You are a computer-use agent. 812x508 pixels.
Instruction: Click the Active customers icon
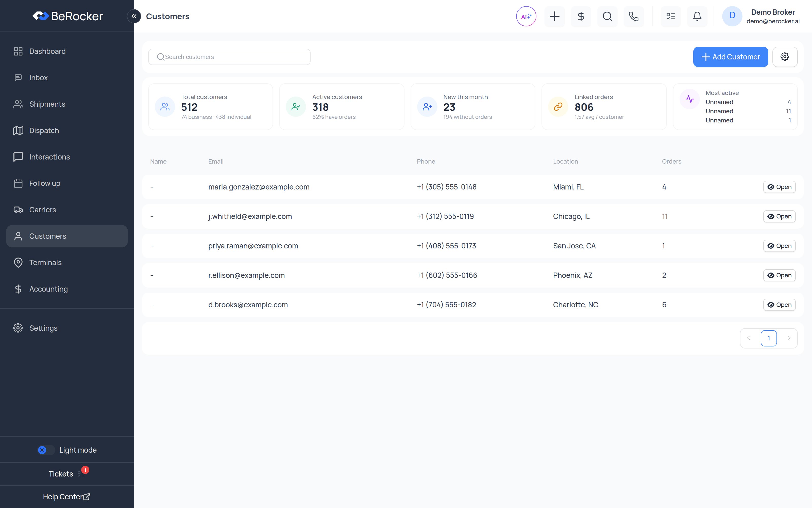click(x=296, y=106)
